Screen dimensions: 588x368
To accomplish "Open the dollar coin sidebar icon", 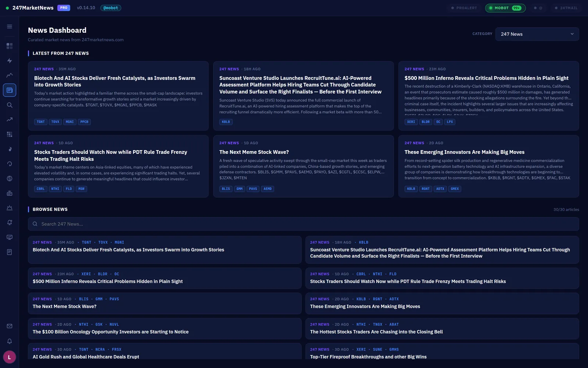I will point(10,178).
